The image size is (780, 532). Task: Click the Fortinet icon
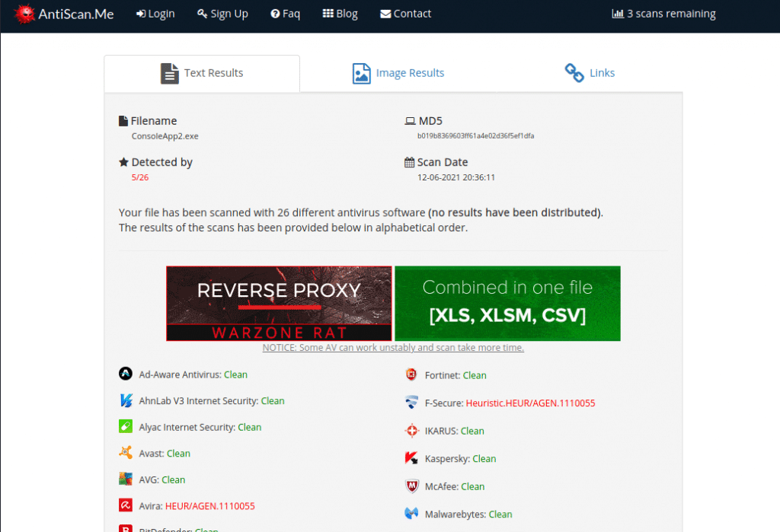coord(411,374)
